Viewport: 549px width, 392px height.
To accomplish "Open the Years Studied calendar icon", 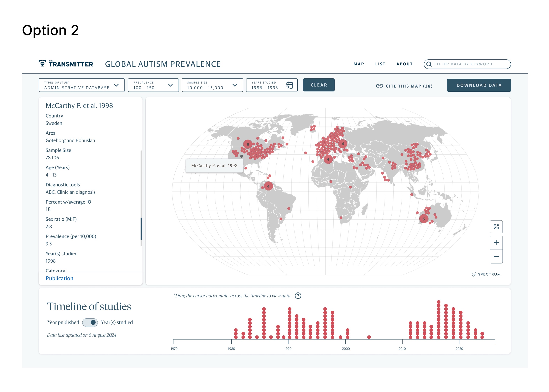I will pyautogui.click(x=289, y=85).
